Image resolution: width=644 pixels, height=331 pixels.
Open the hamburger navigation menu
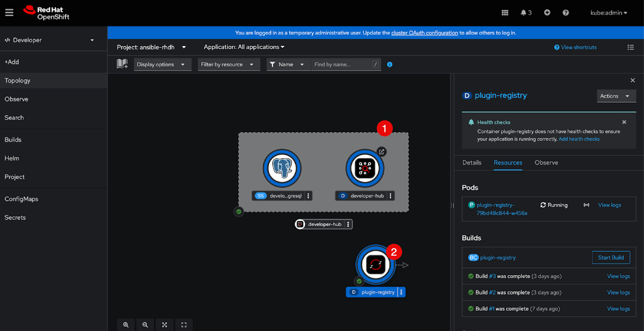(9, 13)
